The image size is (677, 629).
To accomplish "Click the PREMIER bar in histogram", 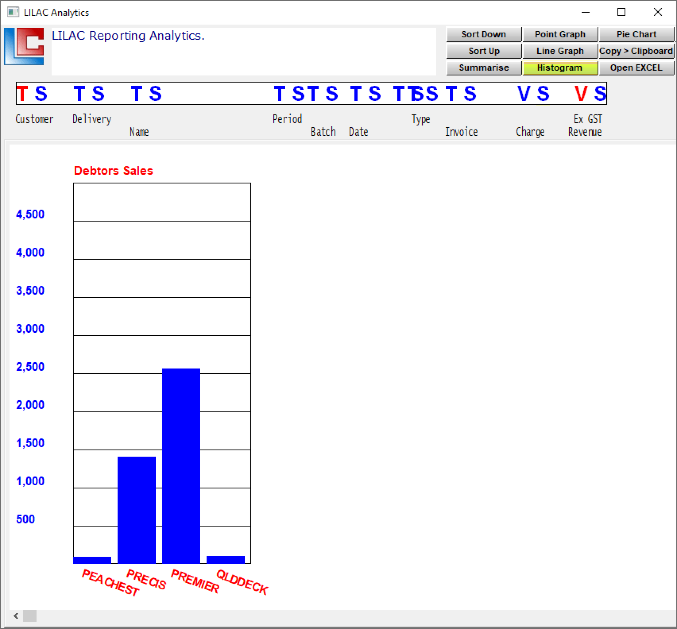I will (x=181, y=466).
